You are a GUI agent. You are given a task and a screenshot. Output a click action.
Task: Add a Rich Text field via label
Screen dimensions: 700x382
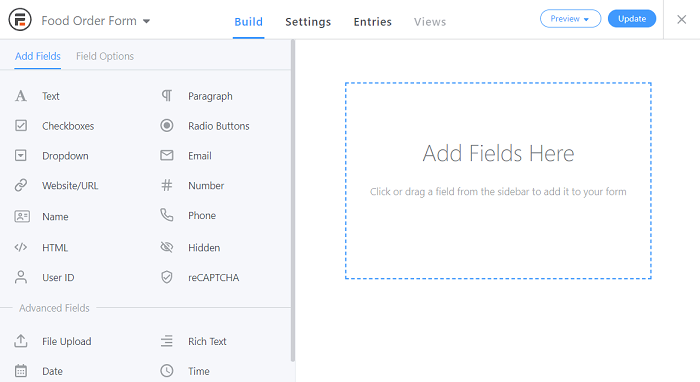click(x=207, y=341)
